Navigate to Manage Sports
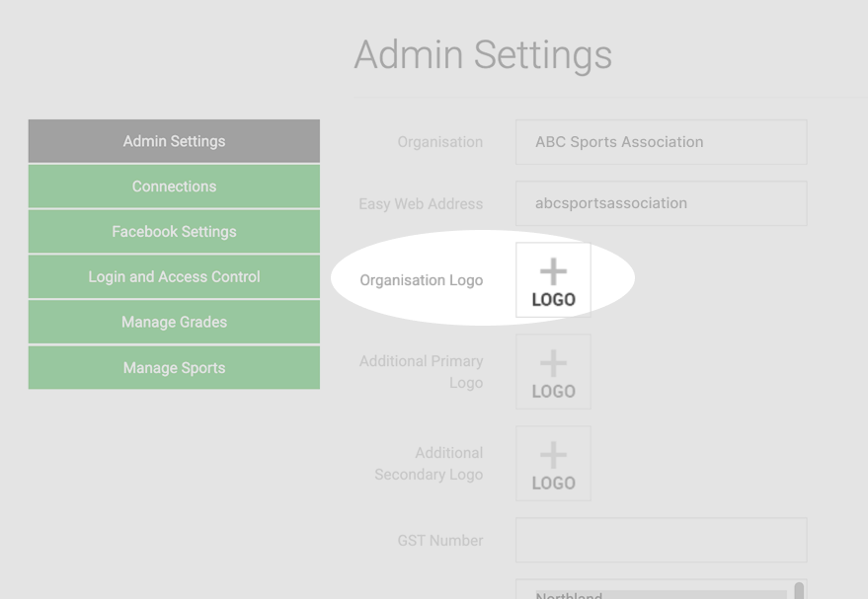Viewport: 868px width, 599px height. click(x=174, y=368)
